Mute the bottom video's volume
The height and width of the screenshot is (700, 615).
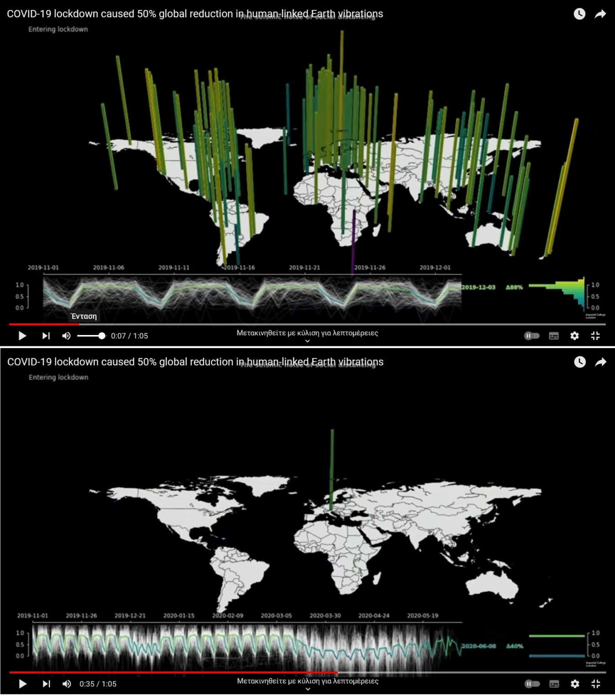[67, 684]
